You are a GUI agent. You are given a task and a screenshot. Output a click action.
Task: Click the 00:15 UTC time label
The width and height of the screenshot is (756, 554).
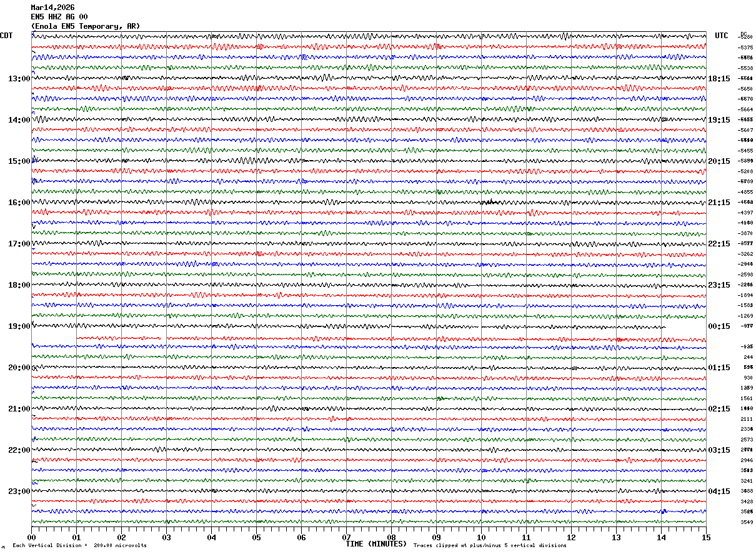coord(719,326)
